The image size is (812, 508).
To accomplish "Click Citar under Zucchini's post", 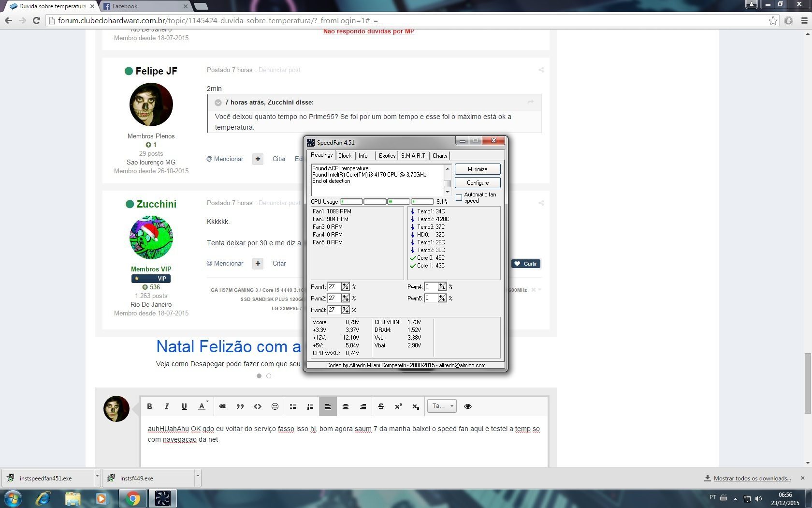I will 279,264.
